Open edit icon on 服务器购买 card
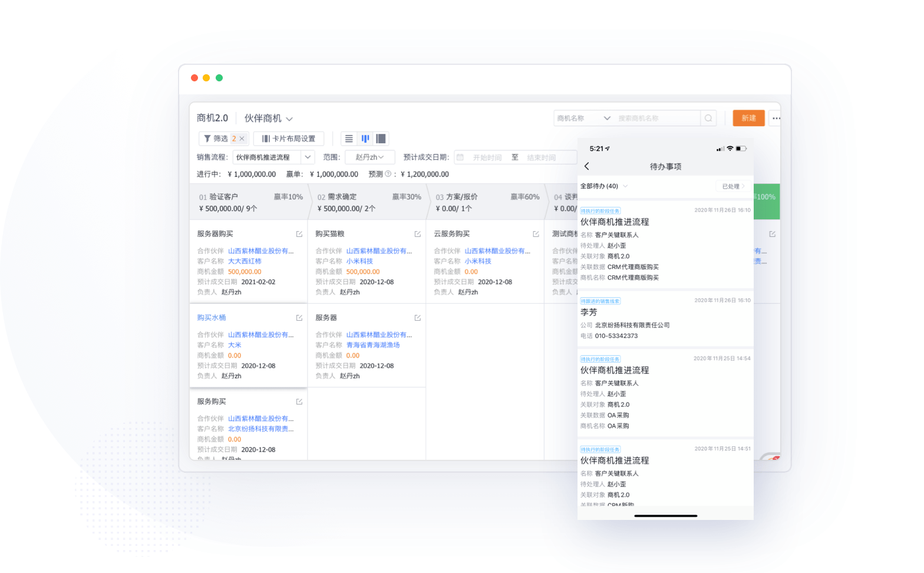Screen dimensions: 924x573 (x=299, y=234)
